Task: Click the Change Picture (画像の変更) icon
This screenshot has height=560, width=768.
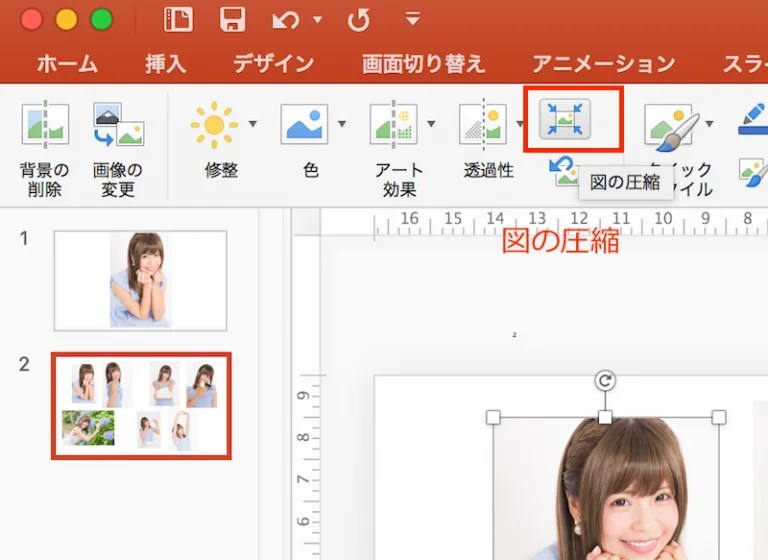Action: (118, 125)
